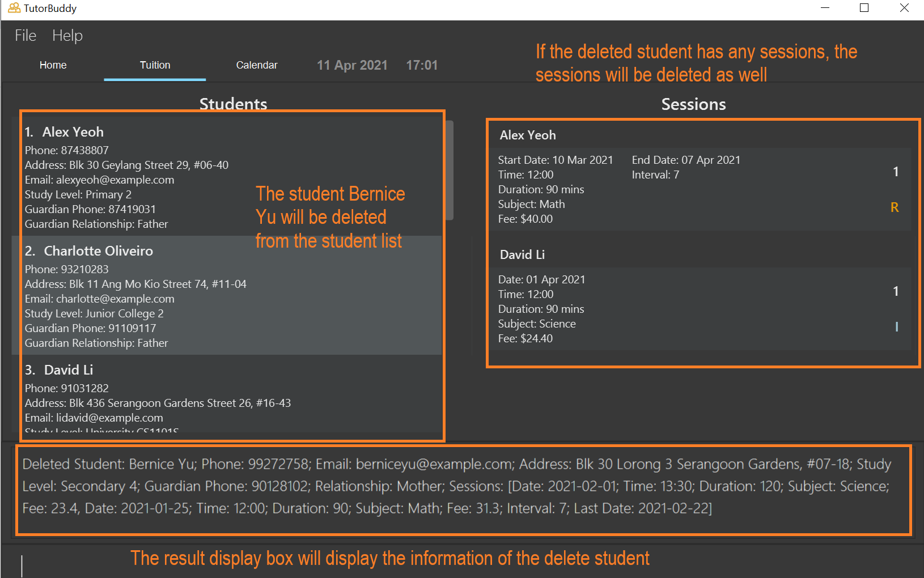Click Alex Yeoh's Phone: 87438807
Viewport: 924px width, 578px height.
[66, 150]
